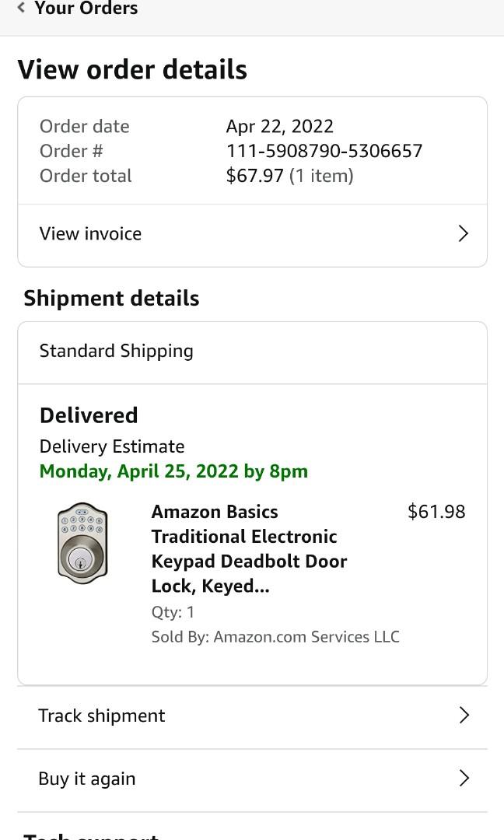The height and width of the screenshot is (840, 504).
Task: Click the order number 111-5908790-5306657
Action: click(x=326, y=151)
